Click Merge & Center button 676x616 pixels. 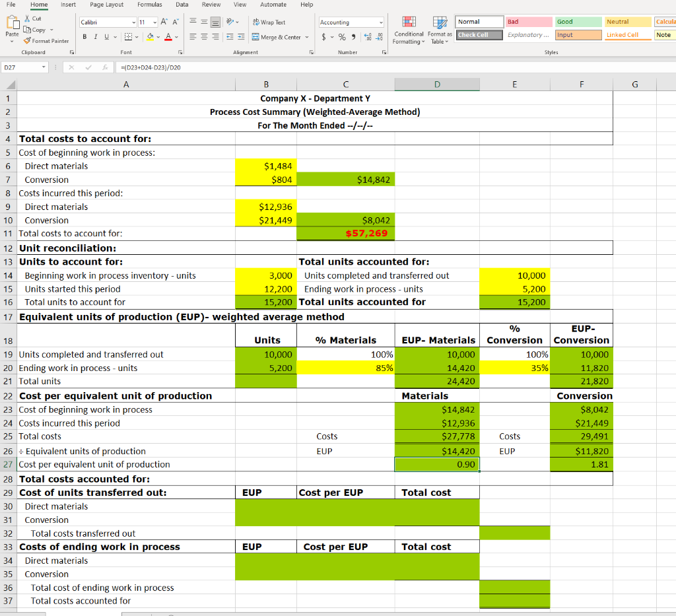[x=277, y=37]
